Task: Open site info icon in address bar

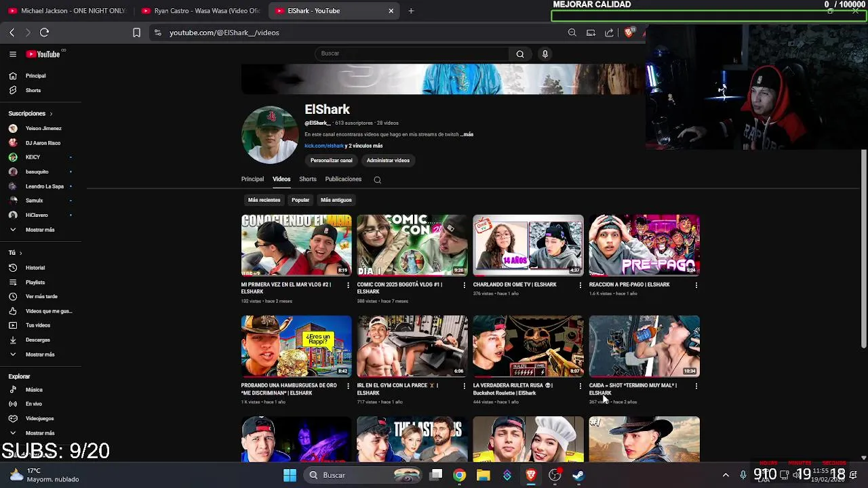Action: coord(157,33)
